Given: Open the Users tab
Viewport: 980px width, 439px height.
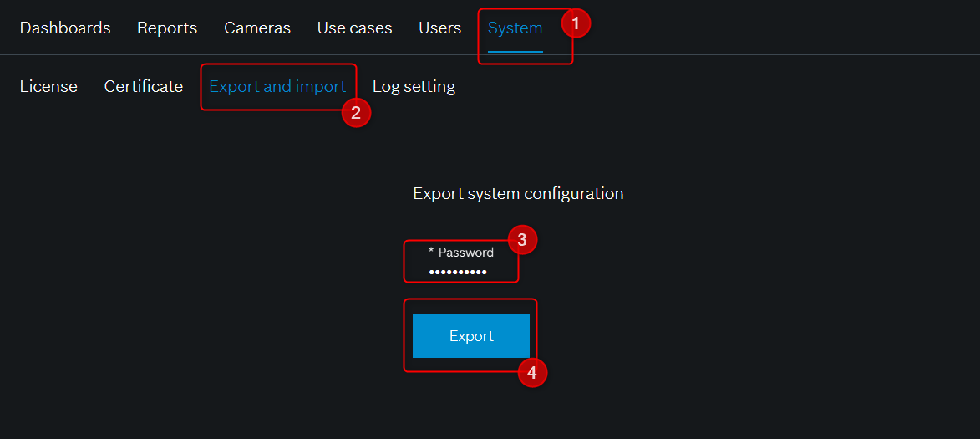Looking at the screenshot, I should [x=439, y=28].
